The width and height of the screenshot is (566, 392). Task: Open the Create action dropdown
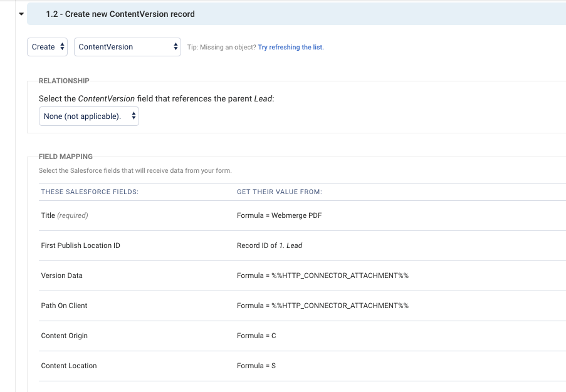tap(47, 47)
